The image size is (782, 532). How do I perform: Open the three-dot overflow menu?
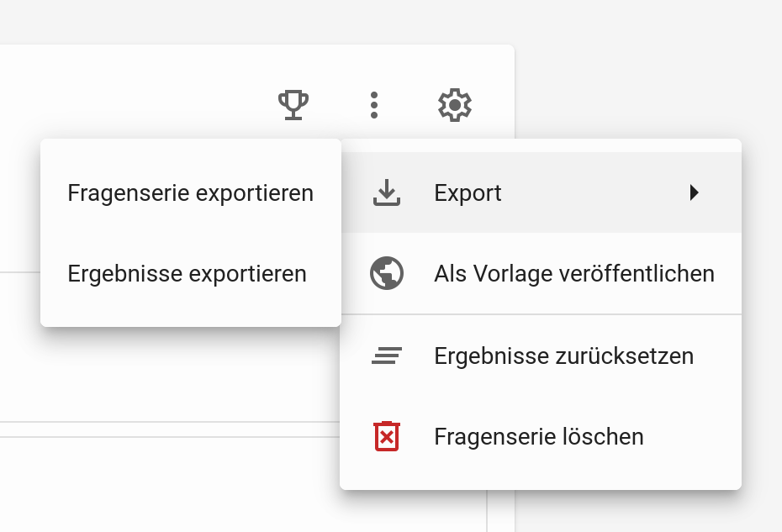click(373, 105)
